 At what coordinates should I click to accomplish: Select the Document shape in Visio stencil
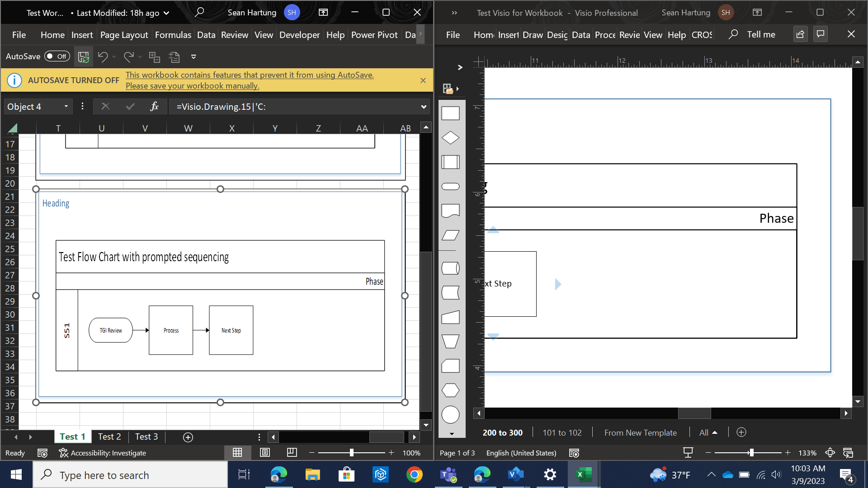[450, 211]
